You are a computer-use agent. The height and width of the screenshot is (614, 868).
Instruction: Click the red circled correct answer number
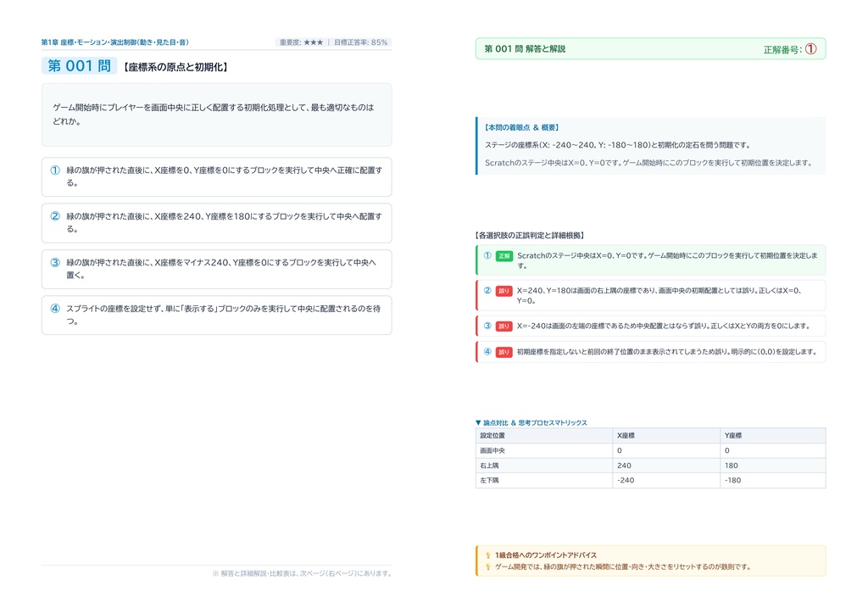coord(810,49)
